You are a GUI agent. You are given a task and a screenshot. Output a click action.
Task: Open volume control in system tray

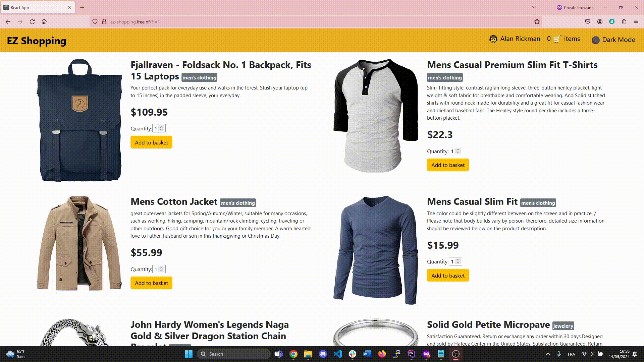[x=592, y=354]
